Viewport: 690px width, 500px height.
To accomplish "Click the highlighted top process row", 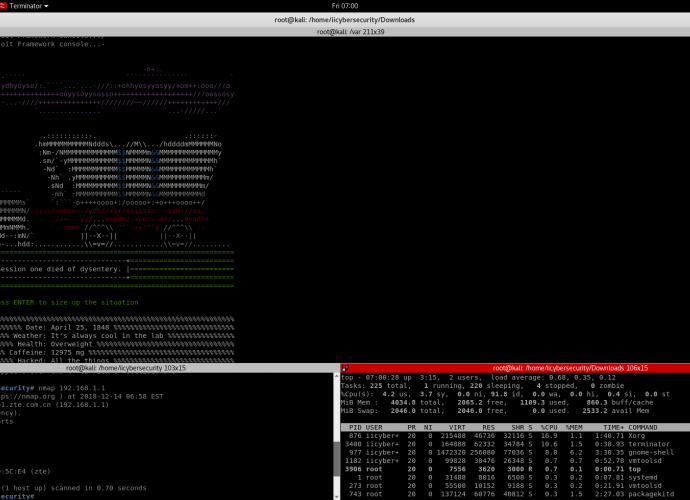I will click(515, 469).
